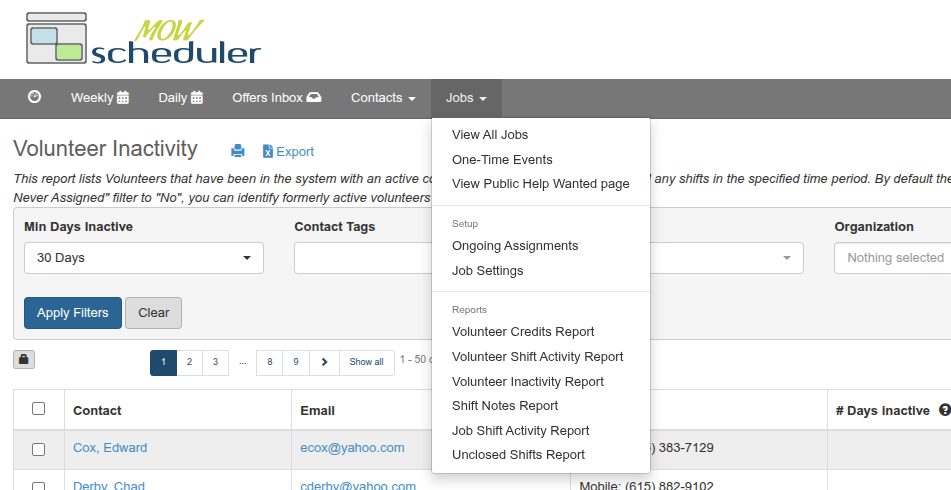Open the Organization Nothing selected dropdown
Viewport: 951px width, 490px height.
tap(892, 258)
